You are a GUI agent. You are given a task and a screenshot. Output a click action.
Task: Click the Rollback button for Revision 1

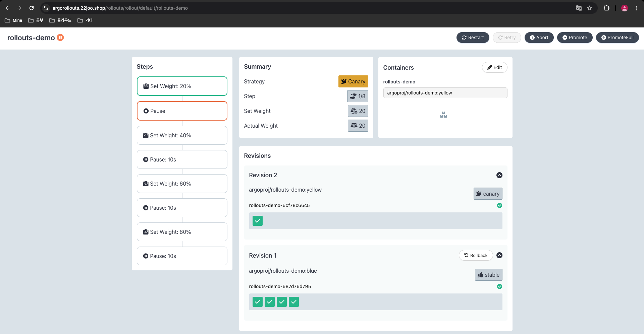pos(476,255)
